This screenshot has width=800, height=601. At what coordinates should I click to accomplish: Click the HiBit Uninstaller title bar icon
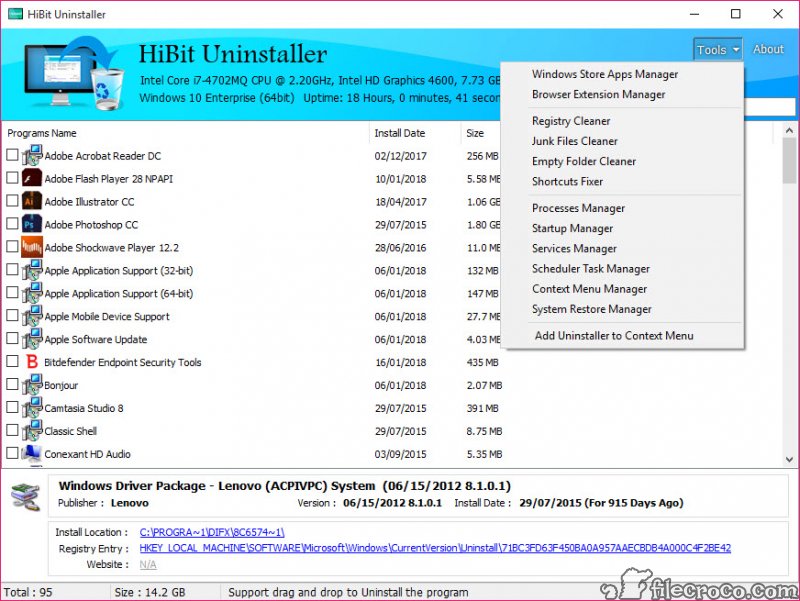tap(15, 14)
